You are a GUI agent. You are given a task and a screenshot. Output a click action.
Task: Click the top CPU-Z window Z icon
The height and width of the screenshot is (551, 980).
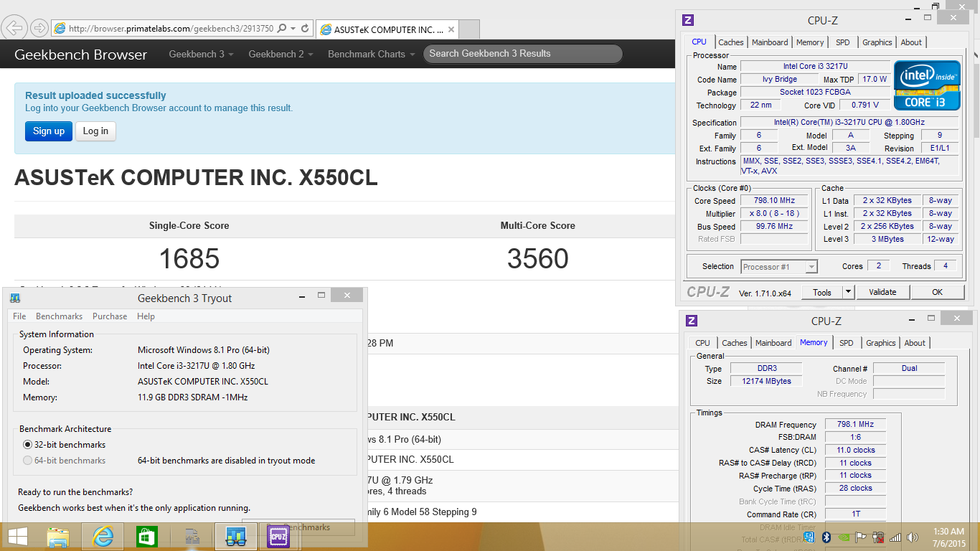pyautogui.click(x=688, y=20)
